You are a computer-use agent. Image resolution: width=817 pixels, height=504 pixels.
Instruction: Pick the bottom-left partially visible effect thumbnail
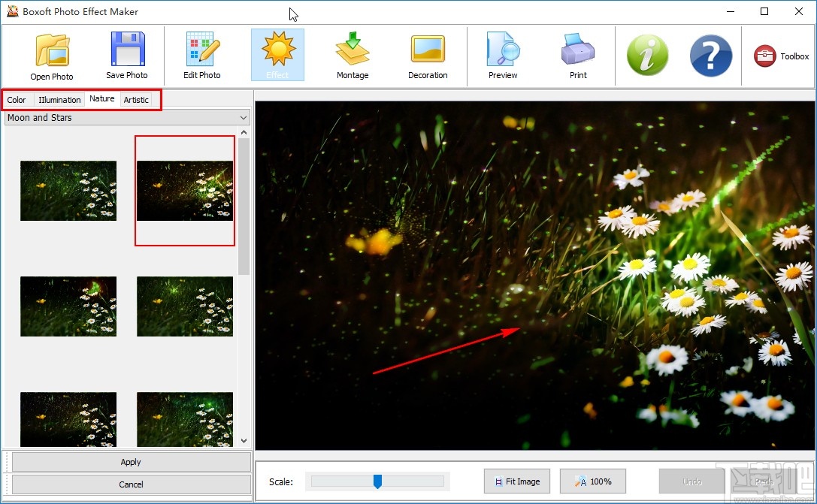coord(68,419)
